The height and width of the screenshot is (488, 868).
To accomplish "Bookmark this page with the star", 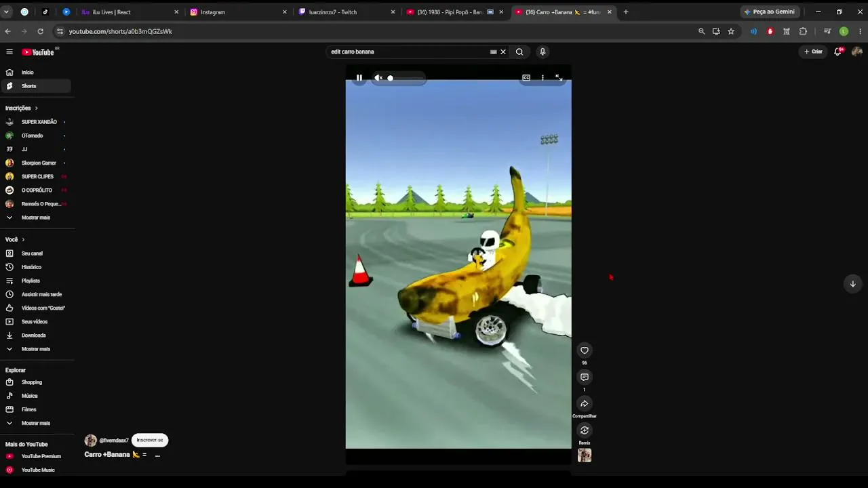I will (x=731, y=31).
